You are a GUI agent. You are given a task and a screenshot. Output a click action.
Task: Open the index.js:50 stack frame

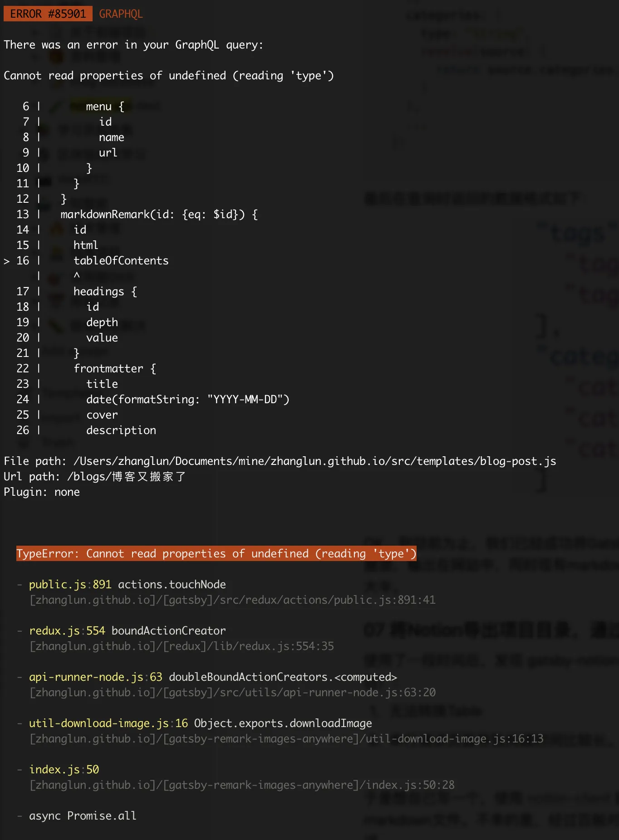click(x=64, y=769)
